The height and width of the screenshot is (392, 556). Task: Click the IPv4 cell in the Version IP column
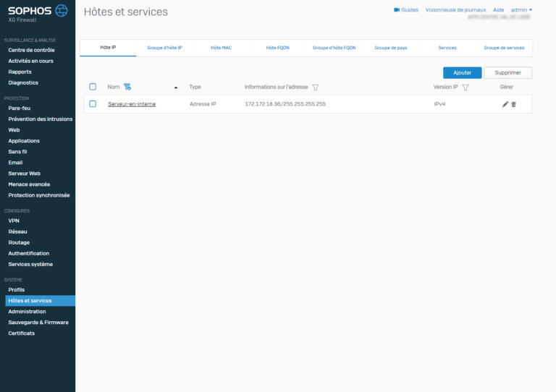tap(439, 104)
